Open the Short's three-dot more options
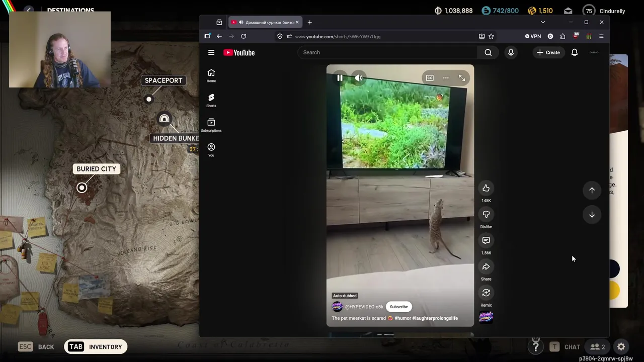The image size is (644, 362). [x=446, y=78]
